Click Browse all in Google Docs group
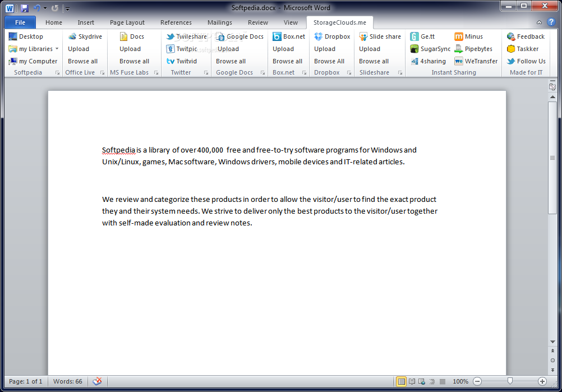 pyautogui.click(x=231, y=61)
